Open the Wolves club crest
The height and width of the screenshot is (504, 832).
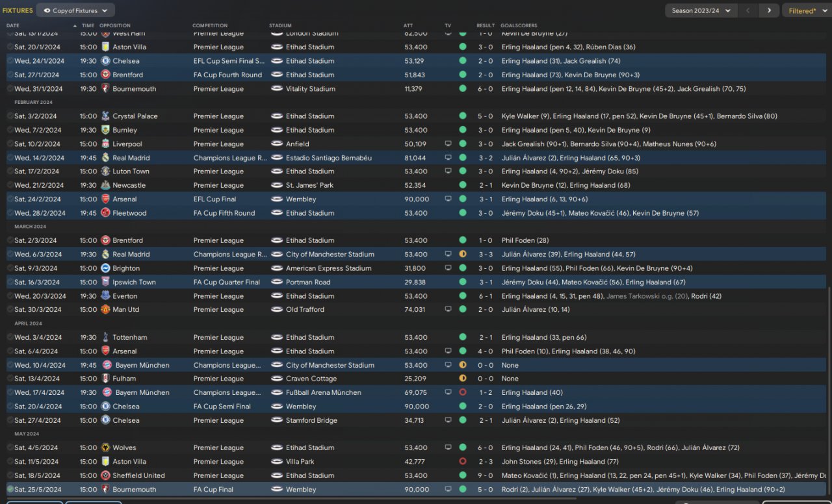tap(105, 447)
